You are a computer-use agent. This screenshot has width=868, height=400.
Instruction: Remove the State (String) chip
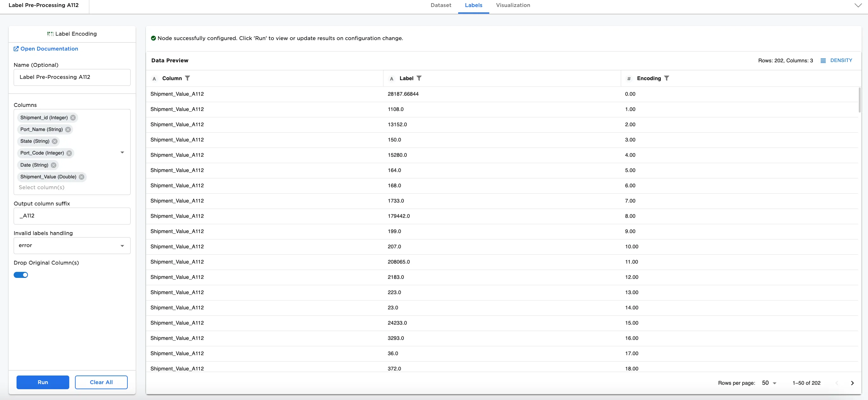55,141
